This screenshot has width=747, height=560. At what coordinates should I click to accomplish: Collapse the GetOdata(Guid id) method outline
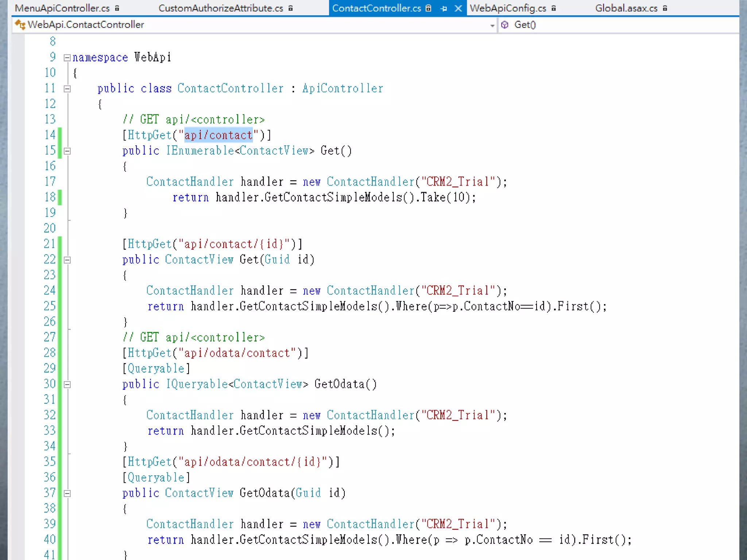click(x=67, y=493)
